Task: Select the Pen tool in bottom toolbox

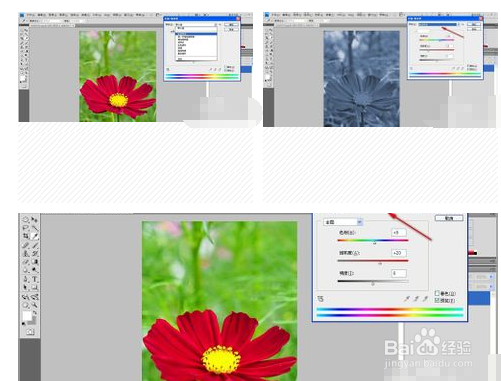Action: pyautogui.click(x=25, y=279)
